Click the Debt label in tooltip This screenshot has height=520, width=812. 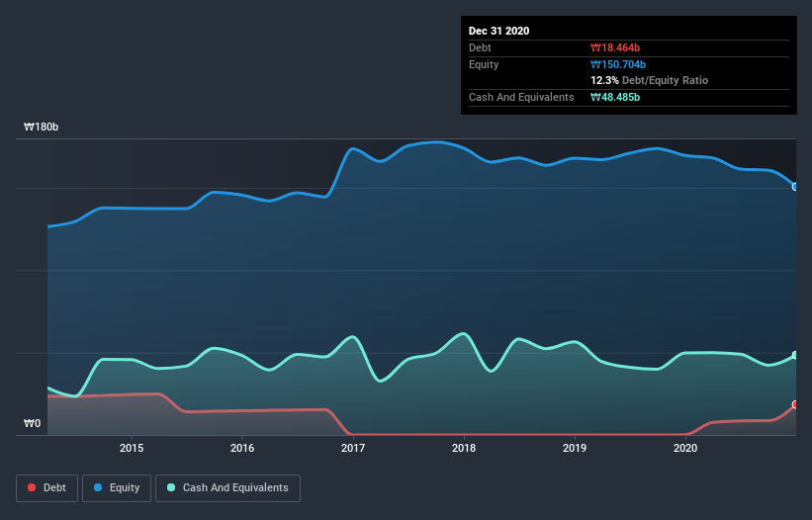coord(480,47)
